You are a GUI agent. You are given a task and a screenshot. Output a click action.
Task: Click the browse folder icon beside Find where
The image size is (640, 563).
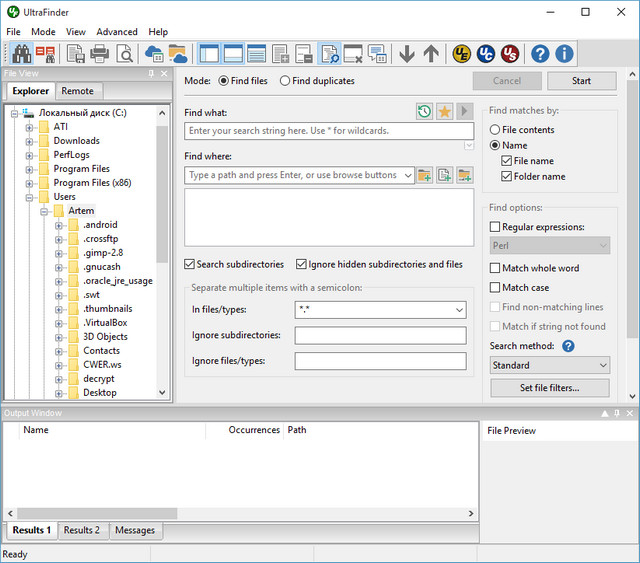pos(424,176)
